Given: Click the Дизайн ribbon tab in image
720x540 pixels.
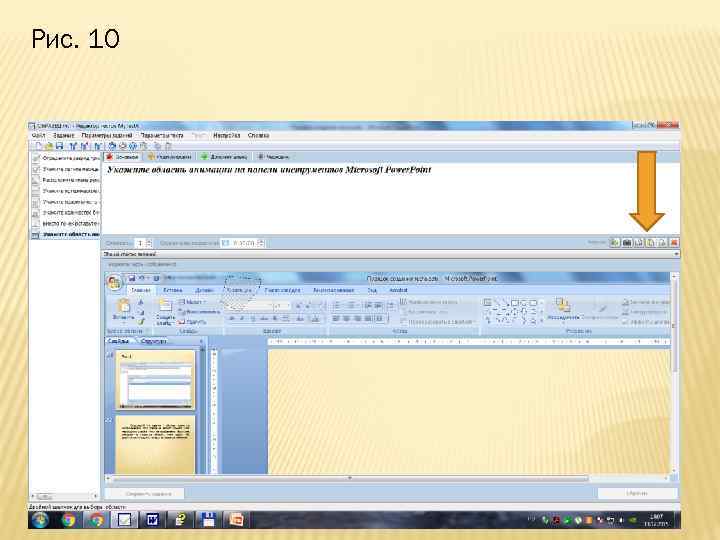Looking at the screenshot, I should 204,290.
